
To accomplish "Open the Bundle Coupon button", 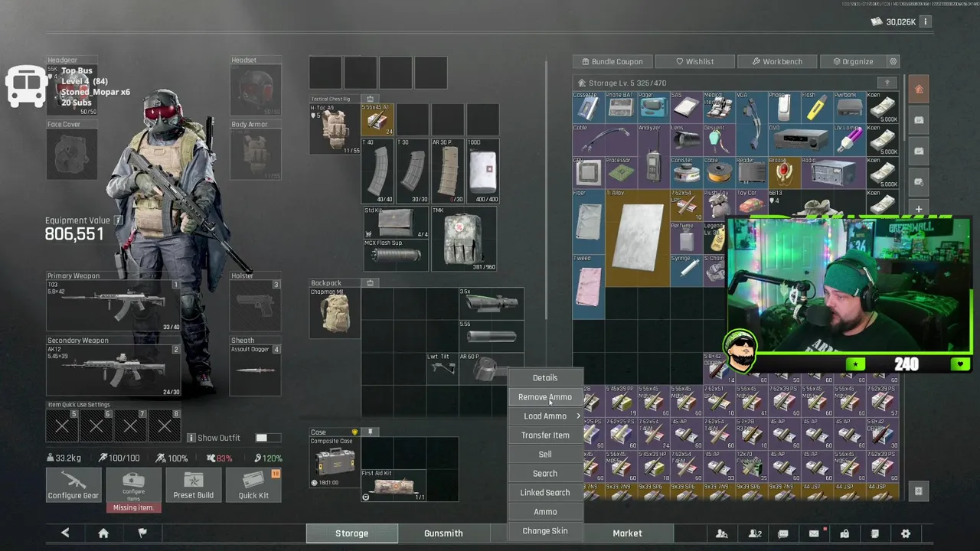I will coord(612,61).
